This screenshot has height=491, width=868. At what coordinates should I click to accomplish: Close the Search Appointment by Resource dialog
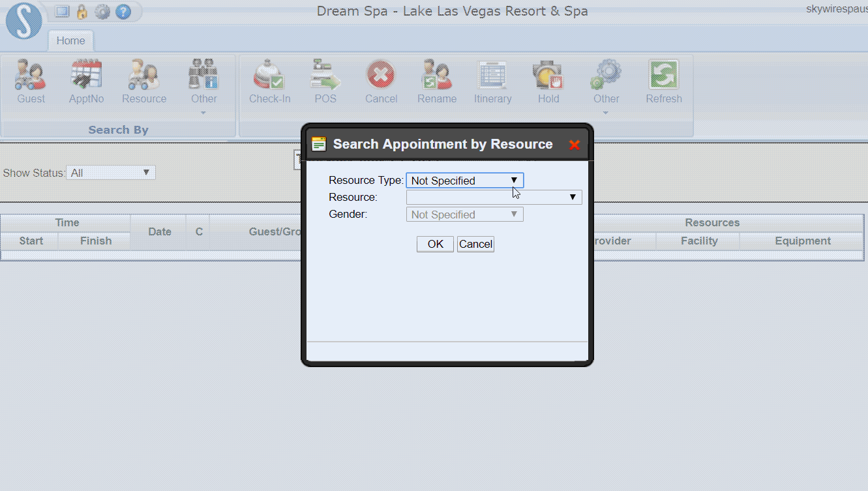point(574,145)
